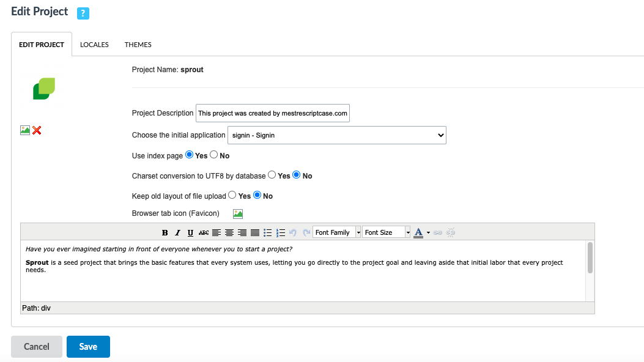Pick a favicon image for browser tab

tap(238, 214)
